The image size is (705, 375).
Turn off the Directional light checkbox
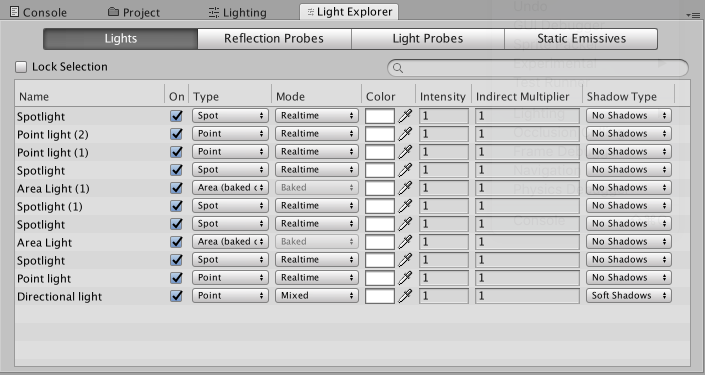(176, 295)
